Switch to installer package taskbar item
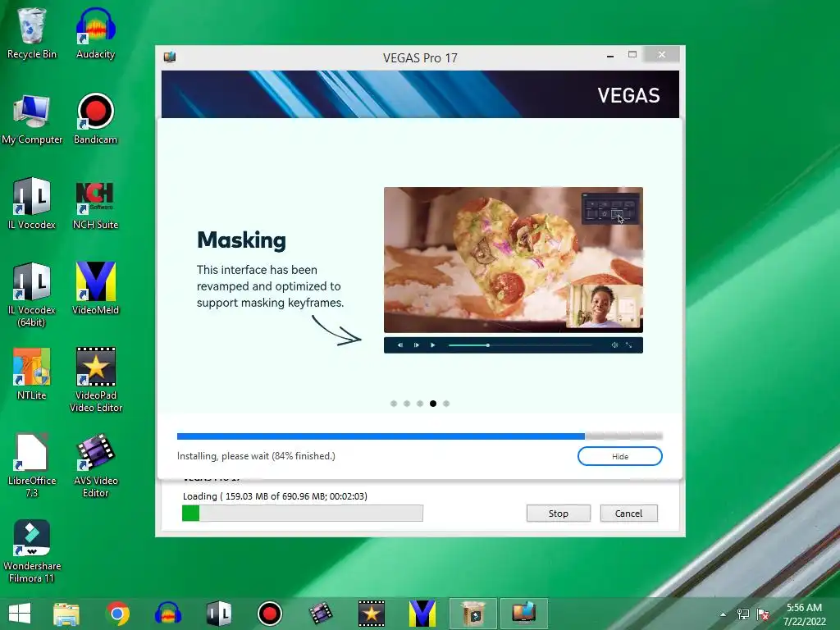This screenshot has width=840, height=630. coord(473,614)
